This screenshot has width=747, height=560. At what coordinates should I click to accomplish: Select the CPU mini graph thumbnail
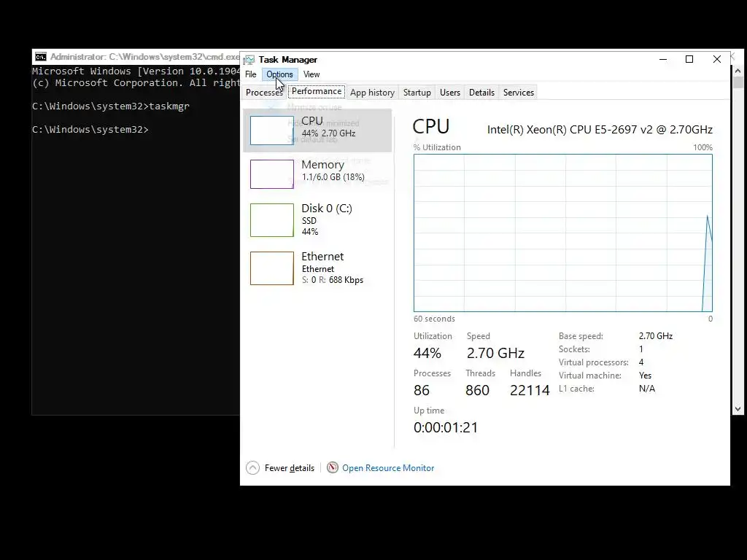click(x=272, y=131)
